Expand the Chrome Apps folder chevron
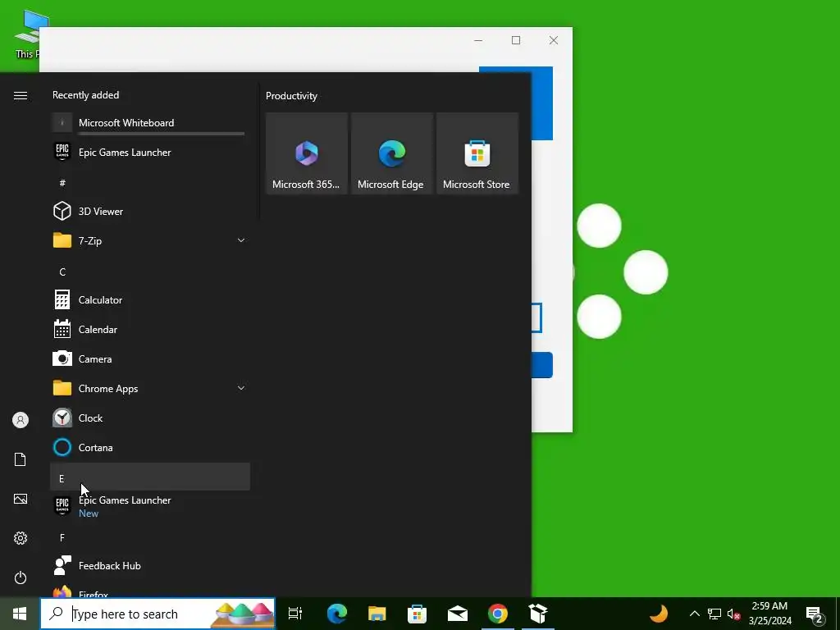This screenshot has width=840, height=630. (x=241, y=388)
